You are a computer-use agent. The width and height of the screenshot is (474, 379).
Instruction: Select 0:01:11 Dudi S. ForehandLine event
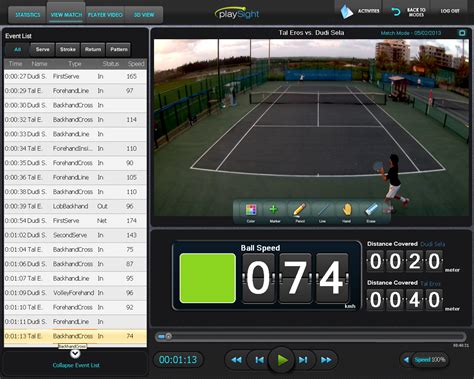[75, 322]
